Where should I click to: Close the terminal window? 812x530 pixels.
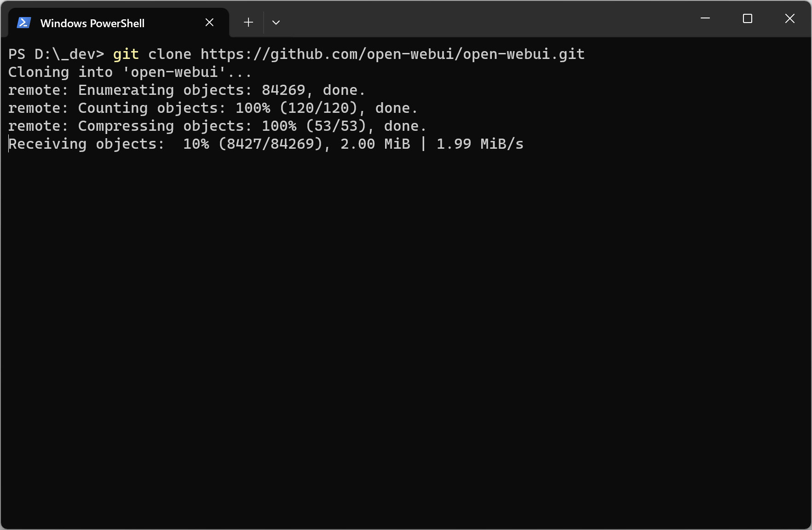790,18
